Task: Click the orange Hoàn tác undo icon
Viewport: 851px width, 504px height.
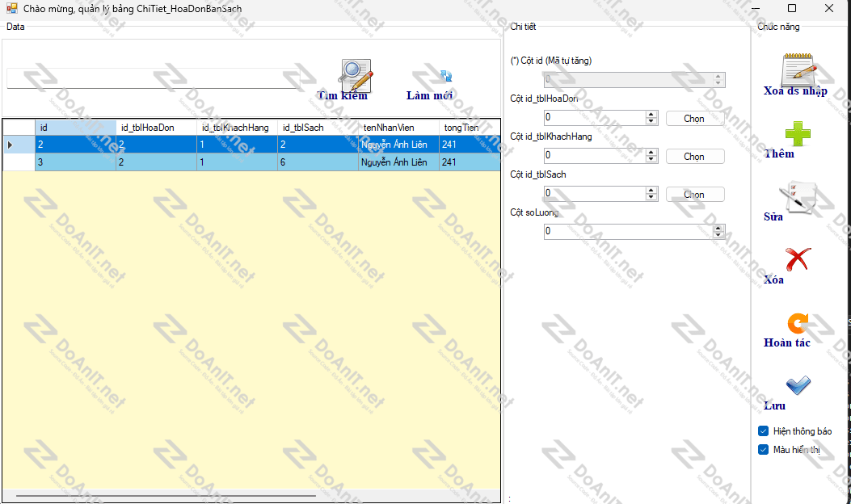Action: point(798,323)
